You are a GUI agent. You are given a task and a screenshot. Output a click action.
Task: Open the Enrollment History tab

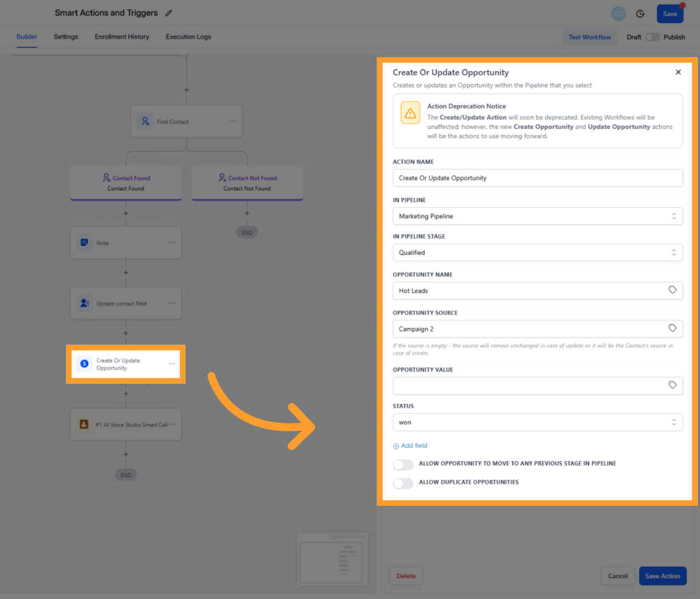[x=122, y=37]
